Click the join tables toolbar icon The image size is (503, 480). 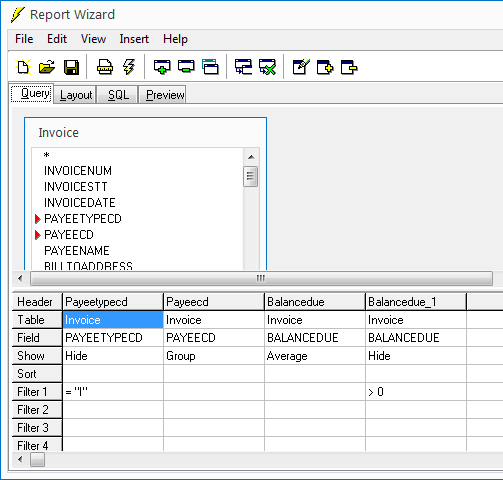tap(243, 67)
